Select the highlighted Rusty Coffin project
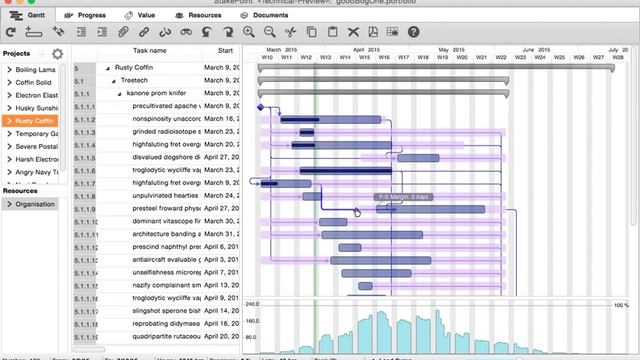The width and height of the screenshot is (640, 360). pos(30,121)
